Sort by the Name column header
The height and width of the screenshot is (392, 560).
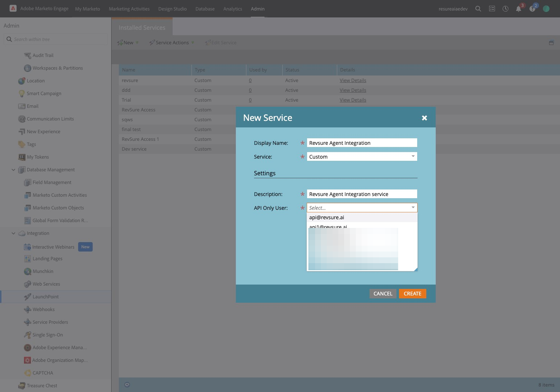point(155,70)
